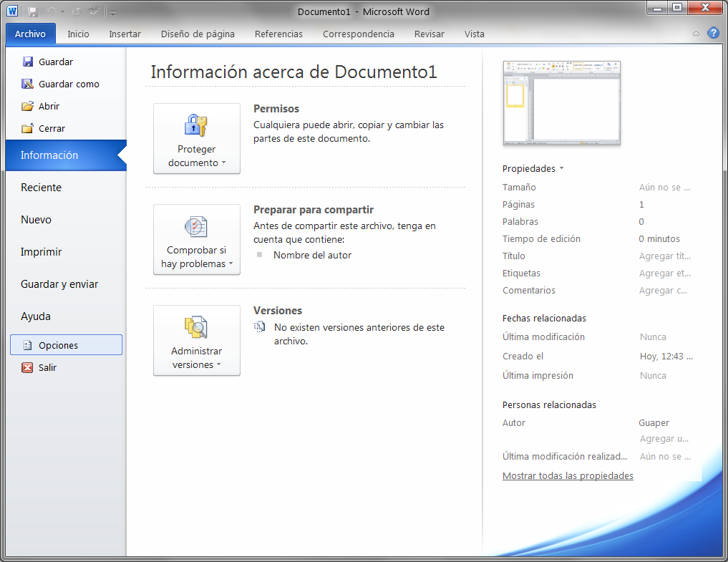Maximize the Microsoft Word window

[677, 8]
